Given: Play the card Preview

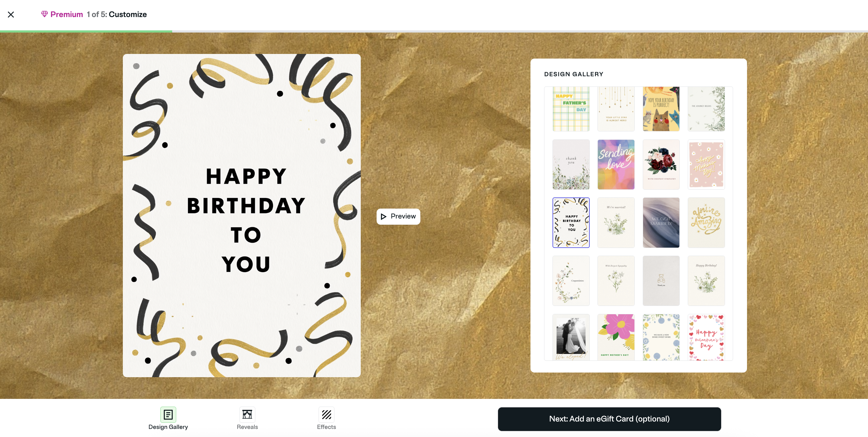Looking at the screenshot, I should (398, 216).
